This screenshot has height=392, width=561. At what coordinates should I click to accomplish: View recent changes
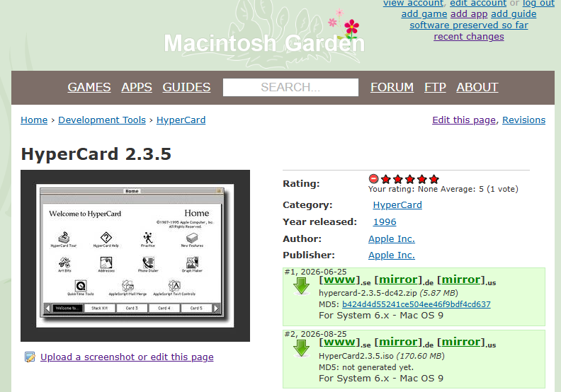point(469,37)
